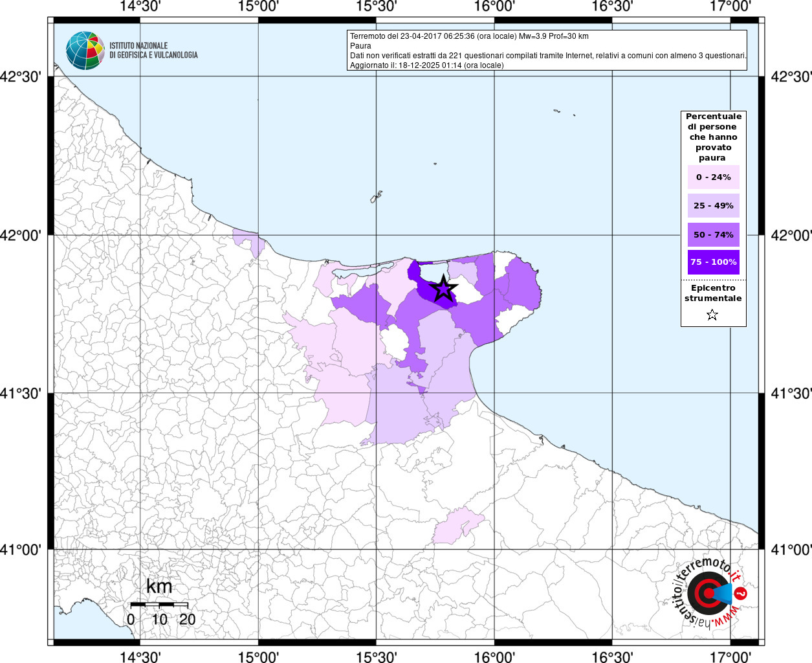Click the 'Epicentro strumentale' legend label
812x663 pixels.
click(713, 293)
